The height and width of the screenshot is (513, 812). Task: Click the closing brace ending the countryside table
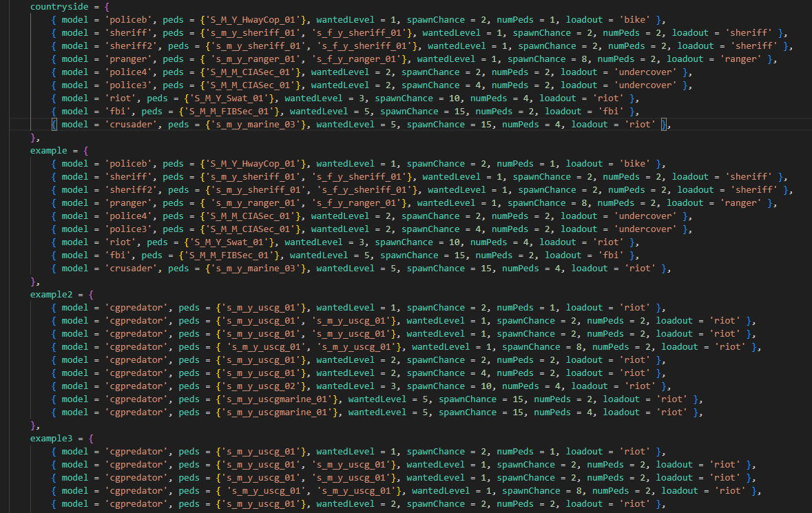tap(33, 138)
